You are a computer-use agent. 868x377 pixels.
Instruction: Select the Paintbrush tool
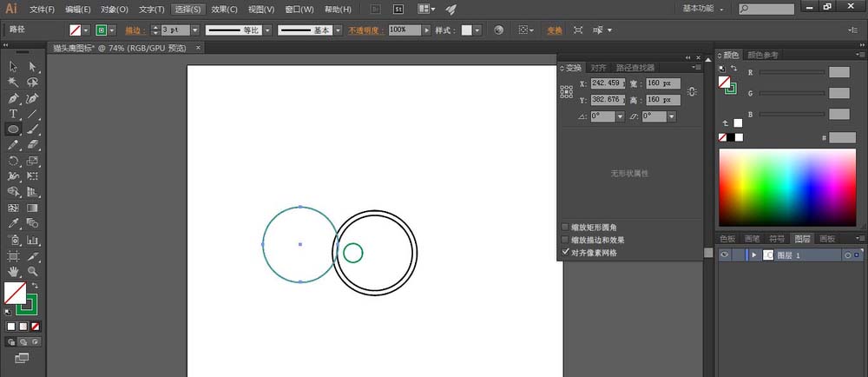[32, 129]
